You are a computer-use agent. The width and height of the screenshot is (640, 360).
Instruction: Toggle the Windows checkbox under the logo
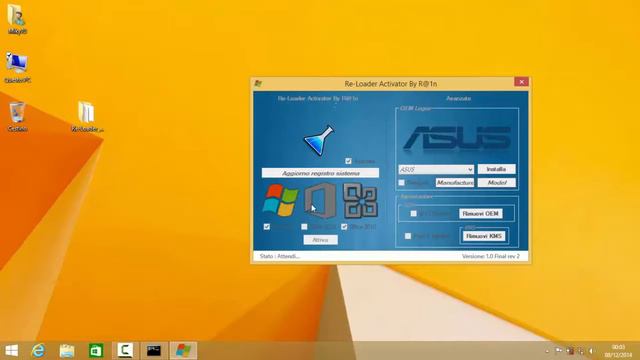[267, 227]
